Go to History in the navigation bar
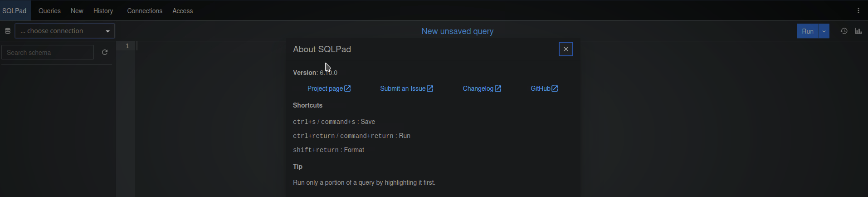 [x=103, y=10]
